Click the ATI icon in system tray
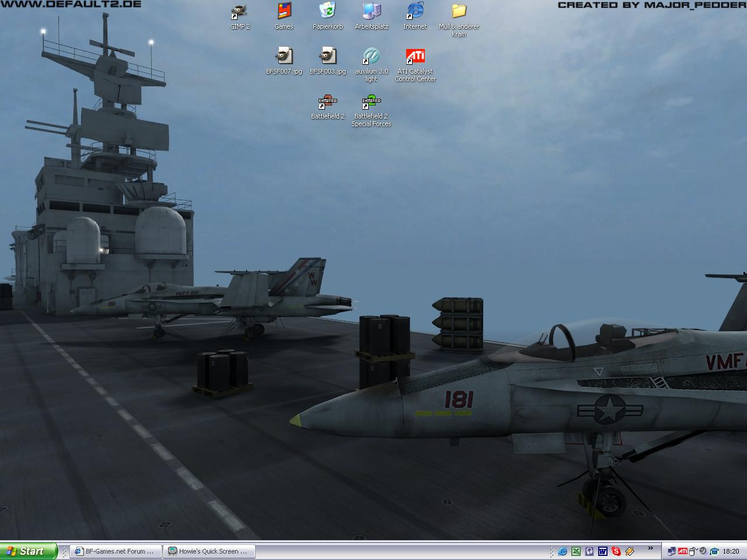Viewport: 747px width, 560px height. coord(682,551)
